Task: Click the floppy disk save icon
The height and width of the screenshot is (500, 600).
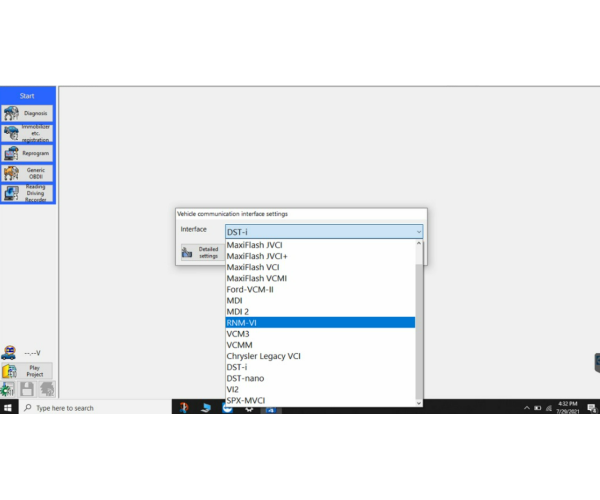Action: click(x=27, y=389)
